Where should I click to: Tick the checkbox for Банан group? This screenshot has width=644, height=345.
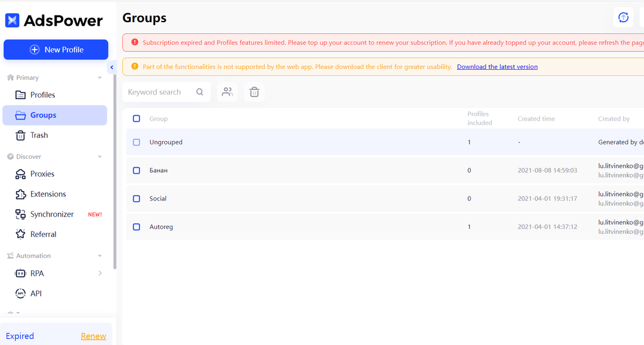(137, 170)
